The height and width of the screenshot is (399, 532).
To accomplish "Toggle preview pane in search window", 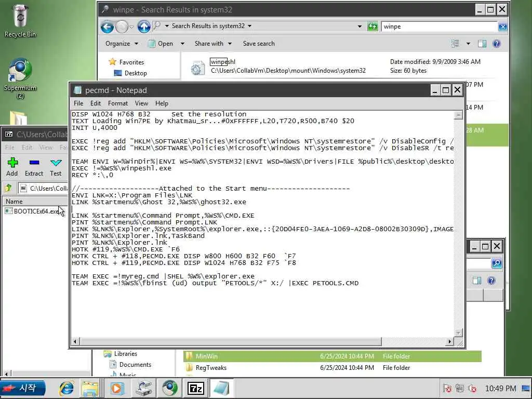I will coord(482,44).
